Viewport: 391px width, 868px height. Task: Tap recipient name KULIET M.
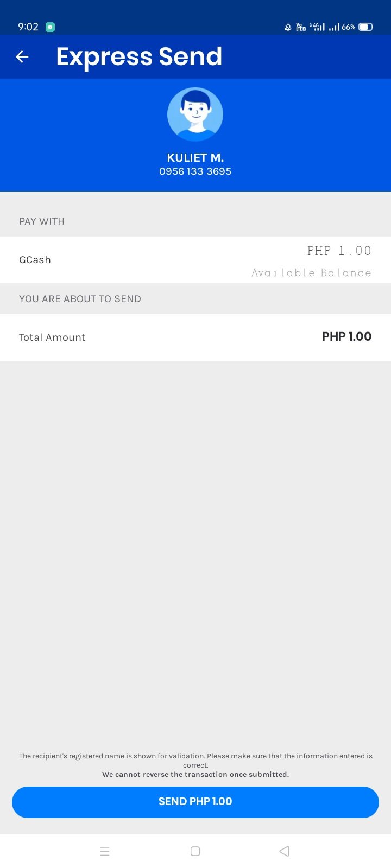tap(195, 157)
